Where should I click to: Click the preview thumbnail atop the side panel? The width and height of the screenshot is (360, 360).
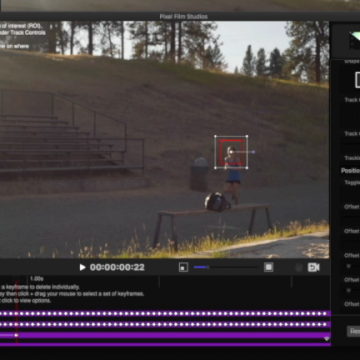coord(354,41)
